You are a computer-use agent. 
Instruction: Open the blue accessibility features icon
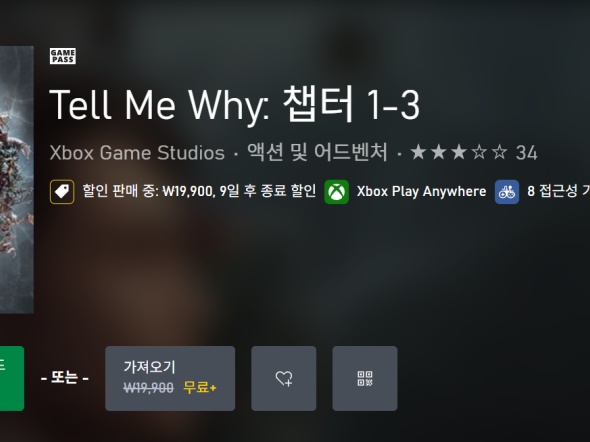pyautogui.click(x=507, y=192)
